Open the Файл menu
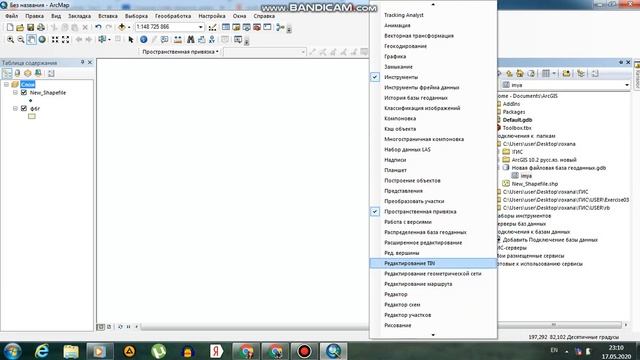The image size is (640, 360). click(11, 16)
